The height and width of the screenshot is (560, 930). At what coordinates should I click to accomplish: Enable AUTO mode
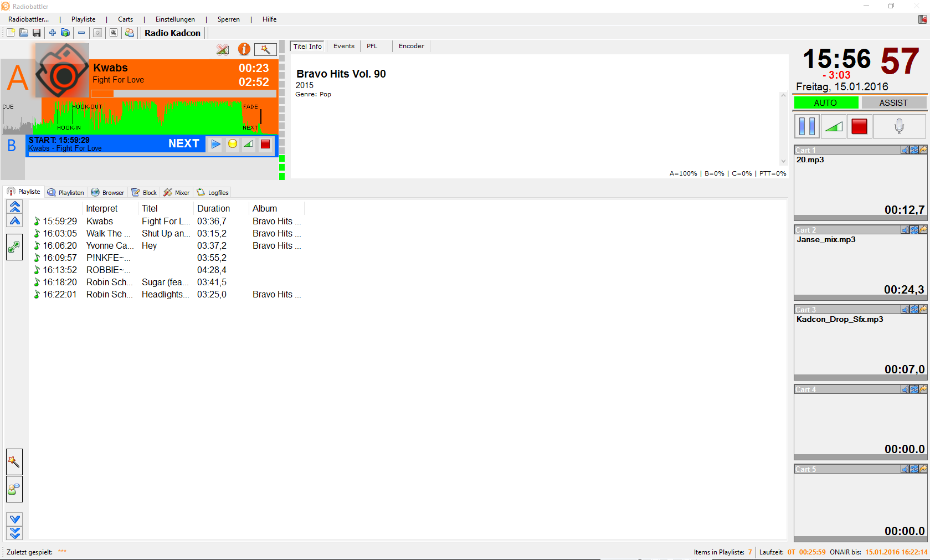pyautogui.click(x=825, y=103)
